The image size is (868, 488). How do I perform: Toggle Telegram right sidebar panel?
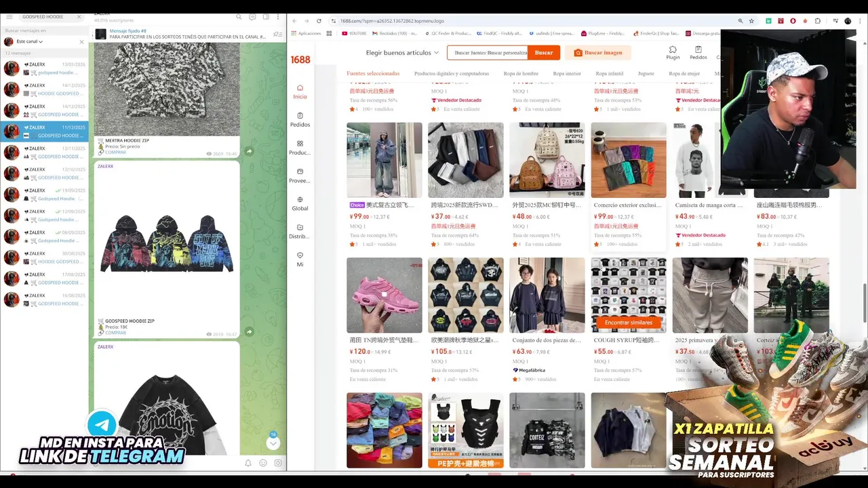click(x=265, y=16)
